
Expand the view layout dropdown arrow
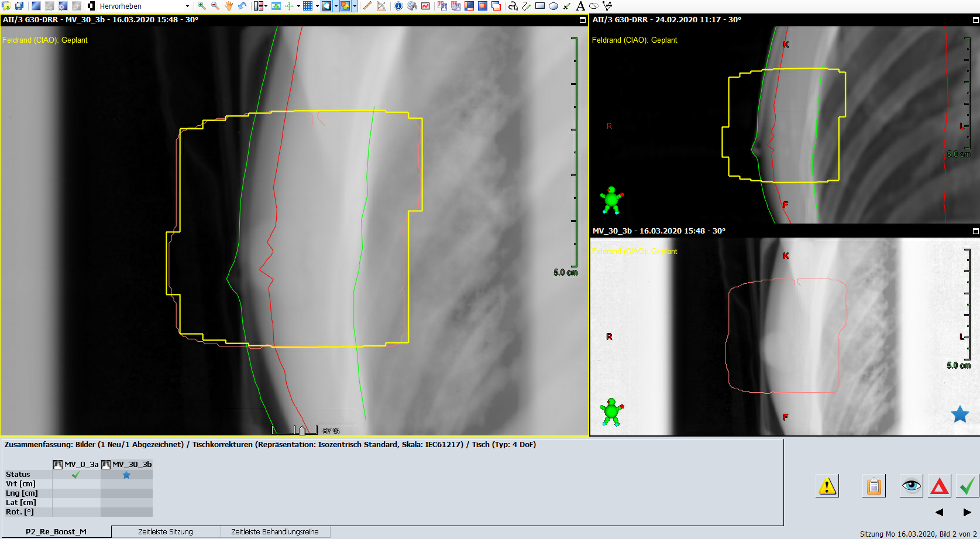pos(266,6)
